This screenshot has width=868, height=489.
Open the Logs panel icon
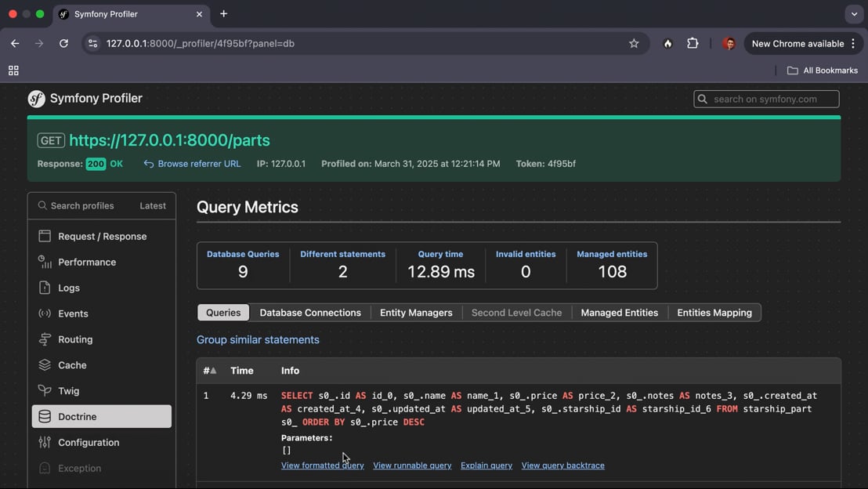45,288
